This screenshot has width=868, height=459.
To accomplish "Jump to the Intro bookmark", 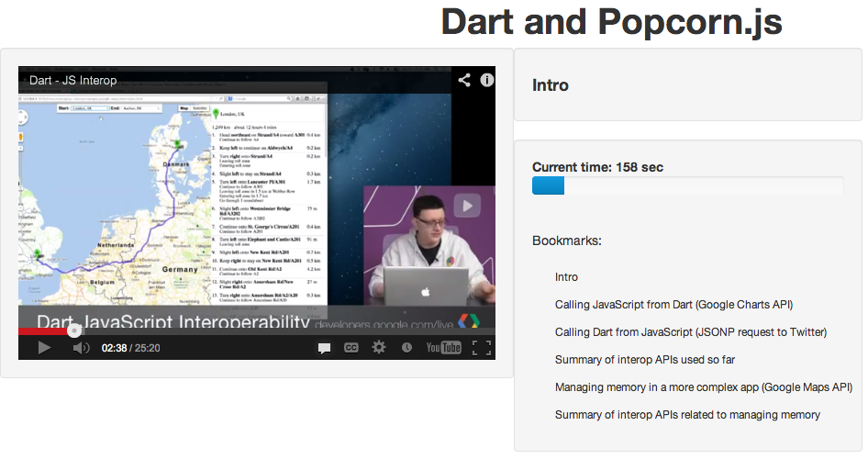I will coord(566,277).
